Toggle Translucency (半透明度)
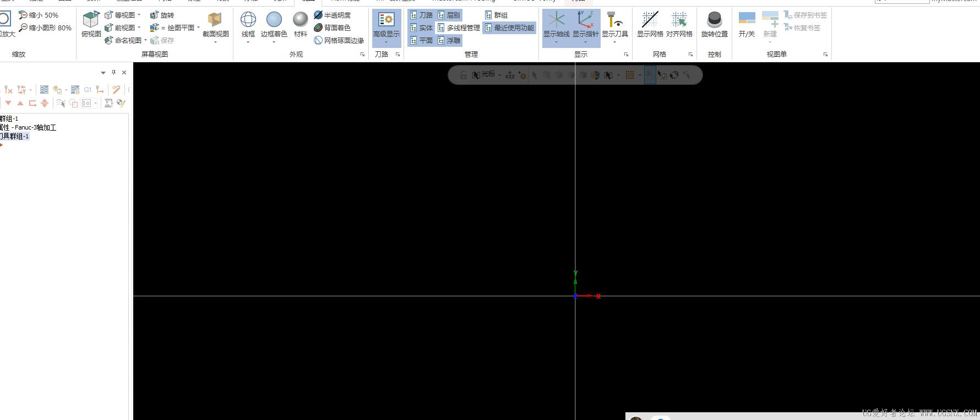 [332, 15]
